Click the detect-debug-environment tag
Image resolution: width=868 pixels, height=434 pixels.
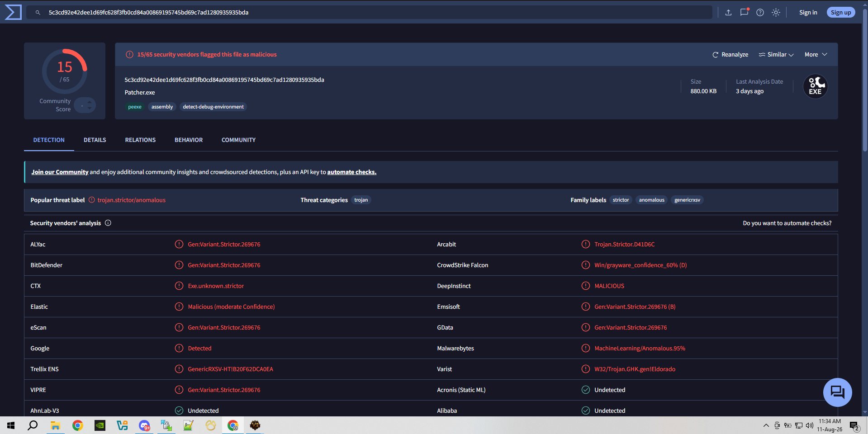click(x=213, y=107)
